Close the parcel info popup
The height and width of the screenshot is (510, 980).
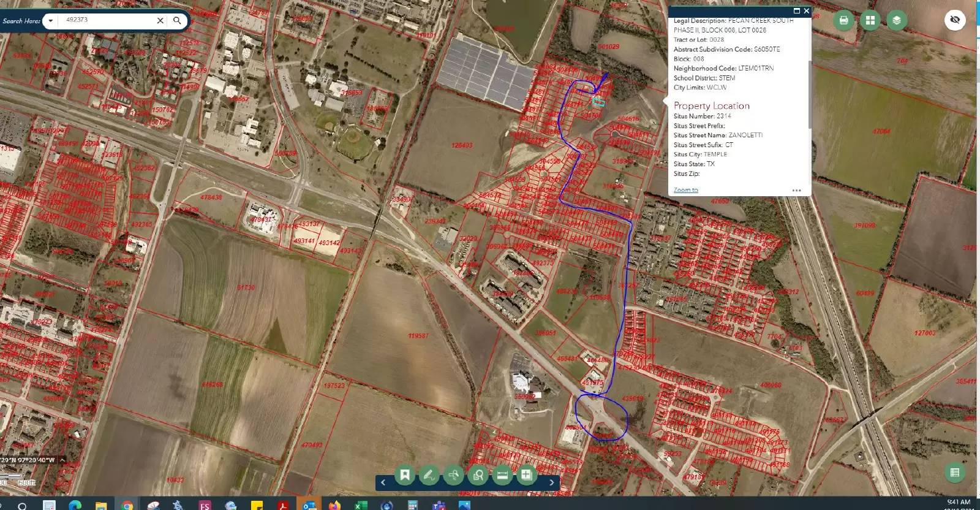click(806, 10)
